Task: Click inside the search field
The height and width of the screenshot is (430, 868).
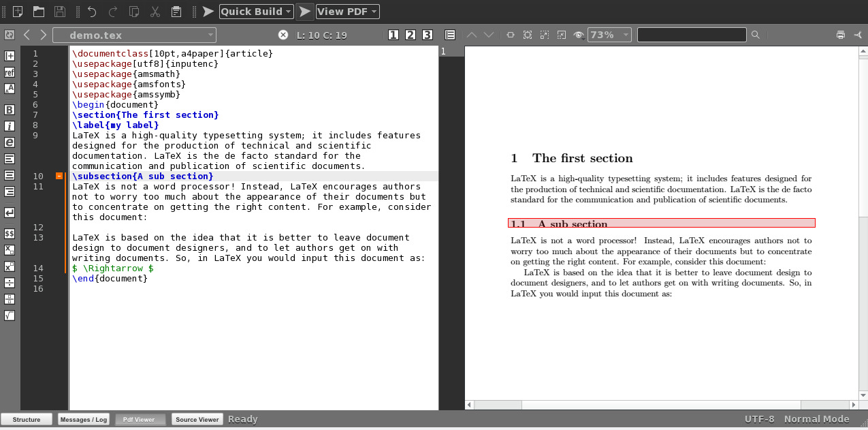Action: [x=691, y=34]
